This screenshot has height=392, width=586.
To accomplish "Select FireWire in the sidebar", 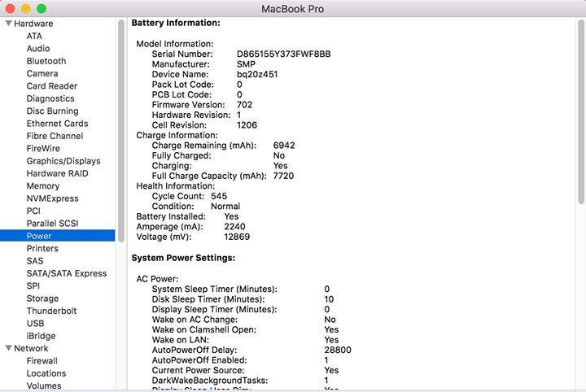I will coord(43,148).
